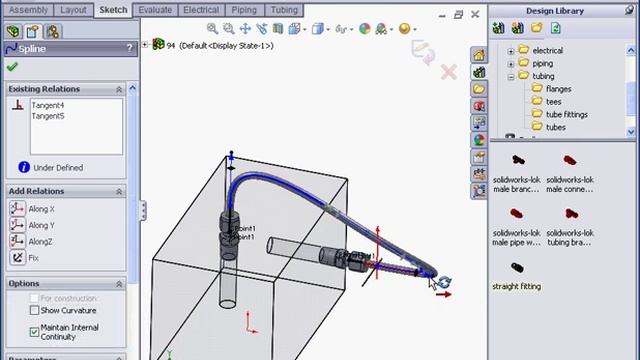Collapse the Options section

coord(119,284)
